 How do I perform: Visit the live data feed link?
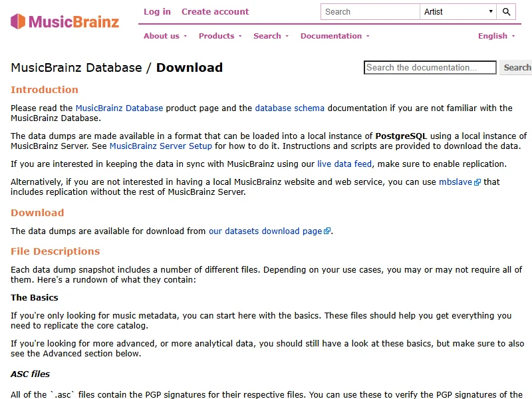tap(344, 164)
